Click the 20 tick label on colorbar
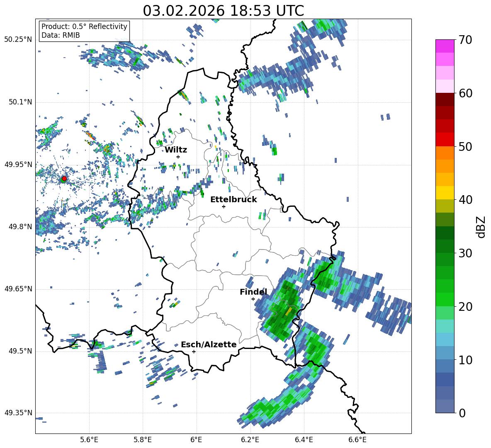Image resolution: width=491 pixels, height=448 pixels. pyautogui.click(x=465, y=307)
